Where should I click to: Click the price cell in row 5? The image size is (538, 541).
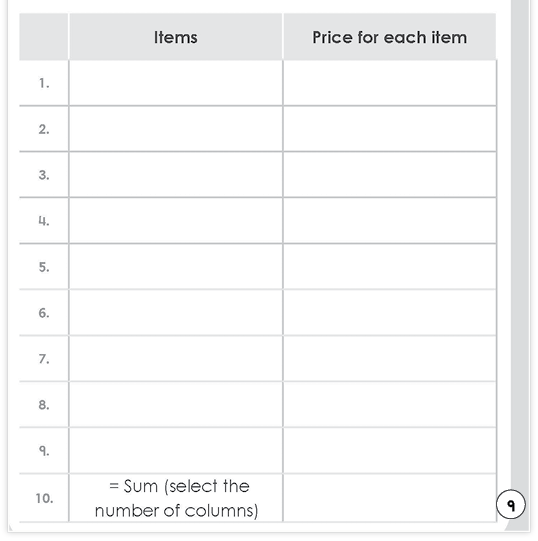click(390, 266)
